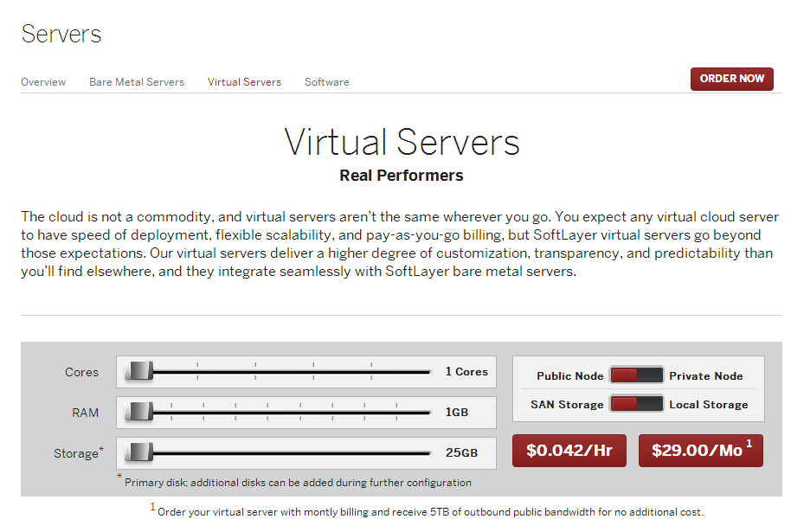Go to the Software tab
The height and width of the screenshot is (532, 791).
(327, 82)
